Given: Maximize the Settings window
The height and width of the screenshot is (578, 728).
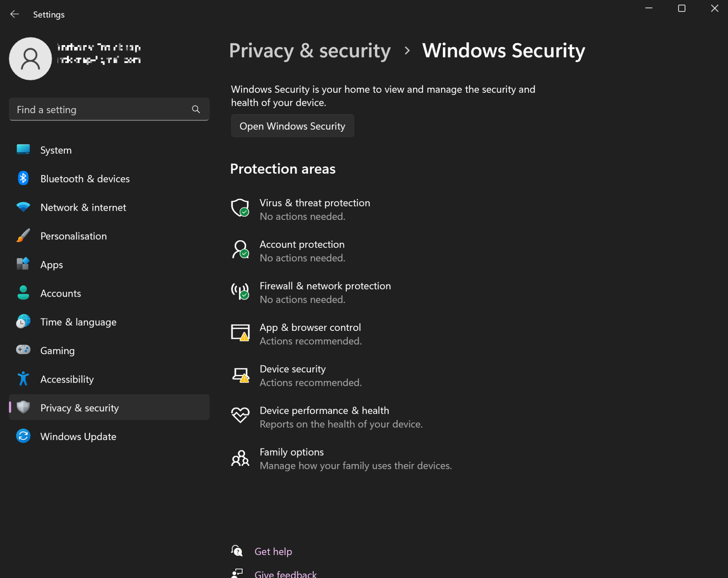Looking at the screenshot, I should (682, 8).
